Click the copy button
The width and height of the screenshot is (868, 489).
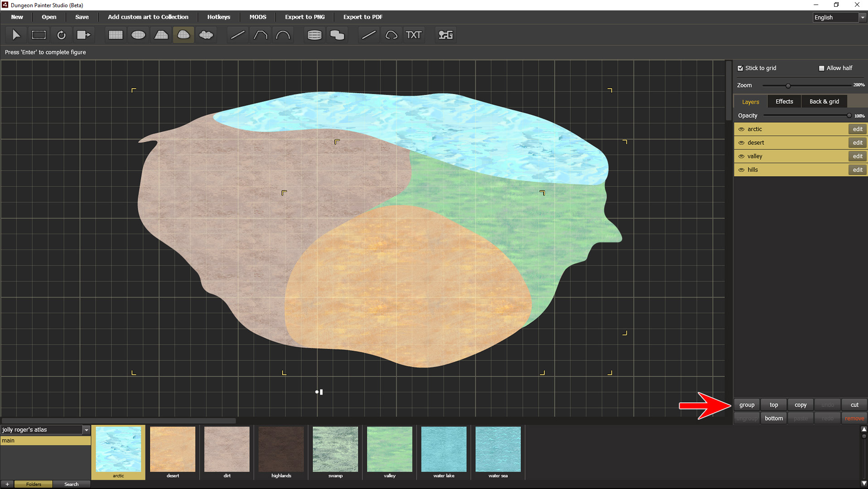click(800, 405)
